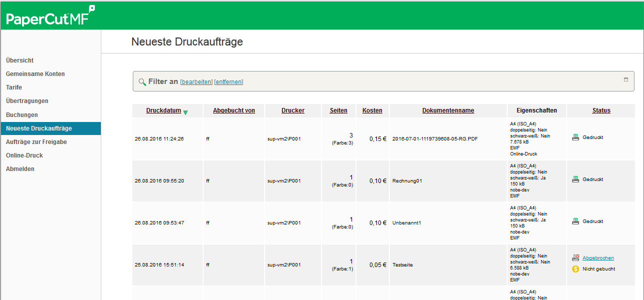644x300 pixels.
Task: Remove the filter via entfernen link
Action: (229, 82)
